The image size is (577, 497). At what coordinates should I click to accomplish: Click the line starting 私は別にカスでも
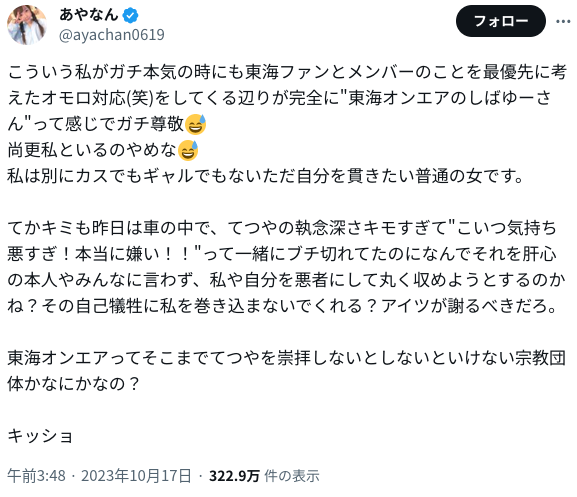[x=266, y=176]
